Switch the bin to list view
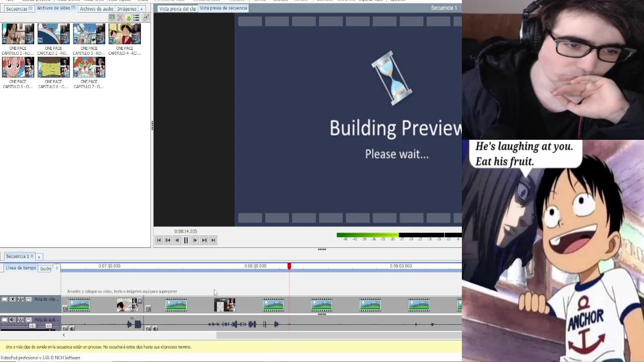 click(136, 18)
